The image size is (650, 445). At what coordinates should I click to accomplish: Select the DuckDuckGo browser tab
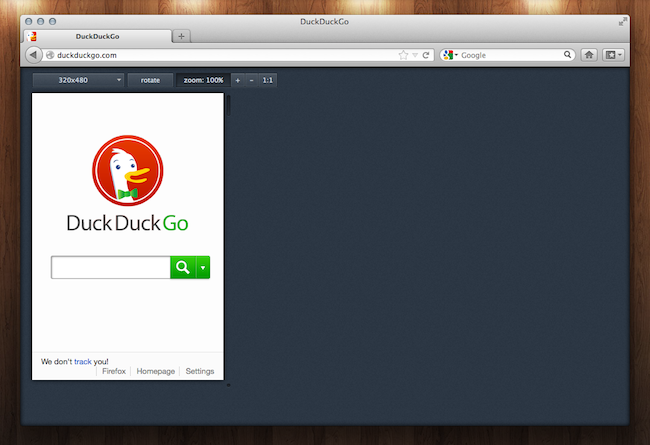tap(97, 36)
